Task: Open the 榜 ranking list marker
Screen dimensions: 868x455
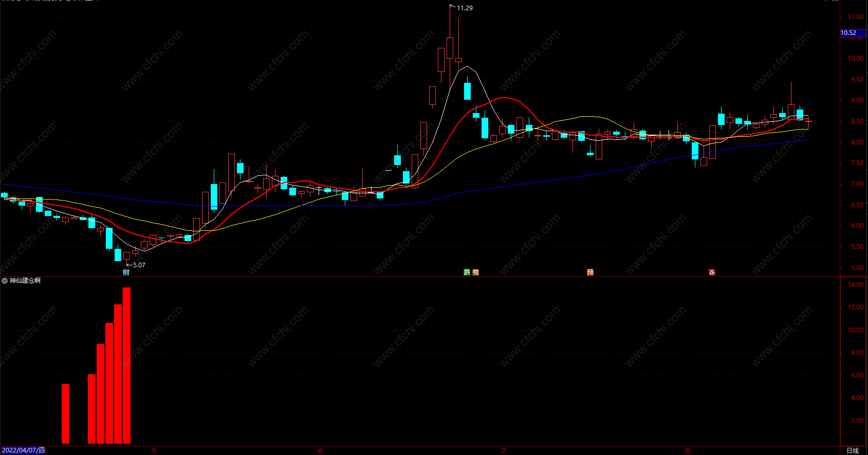Action: tap(475, 272)
